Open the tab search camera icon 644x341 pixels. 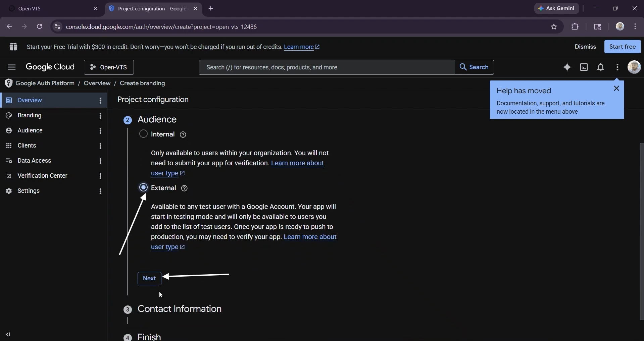pos(598,27)
